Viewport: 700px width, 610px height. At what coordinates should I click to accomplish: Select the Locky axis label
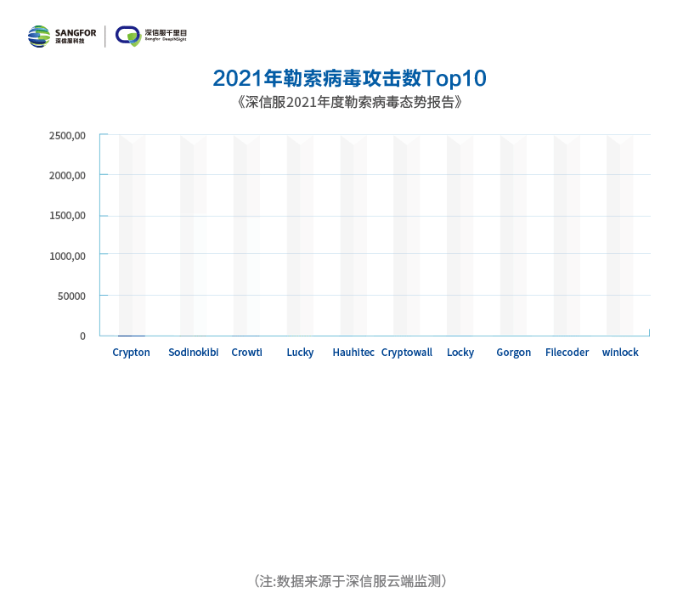[460, 353]
